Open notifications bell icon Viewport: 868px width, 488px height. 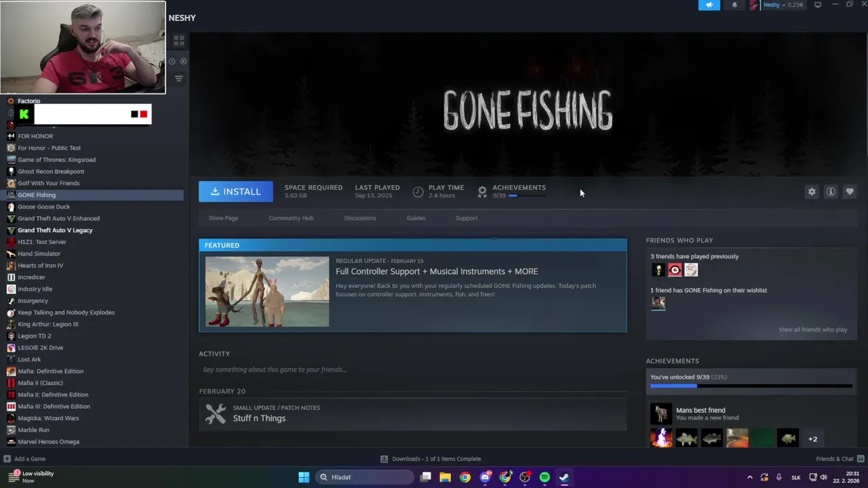pyautogui.click(x=734, y=5)
